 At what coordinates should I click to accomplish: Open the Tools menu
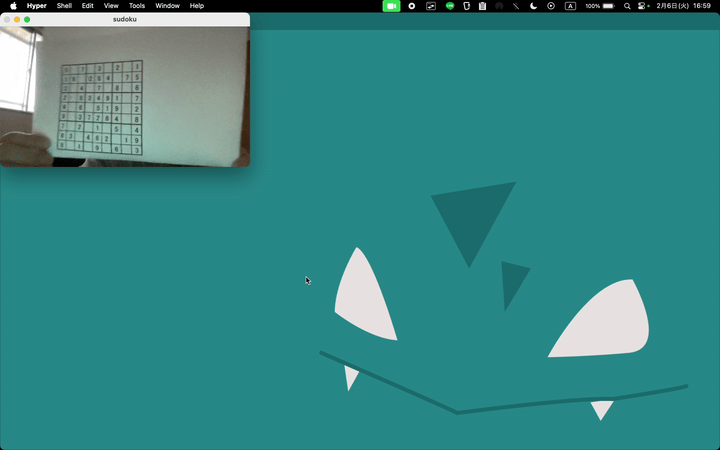137,6
